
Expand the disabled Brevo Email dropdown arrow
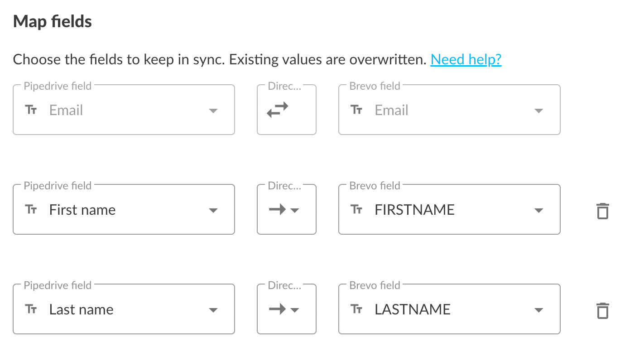pyautogui.click(x=538, y=111)
